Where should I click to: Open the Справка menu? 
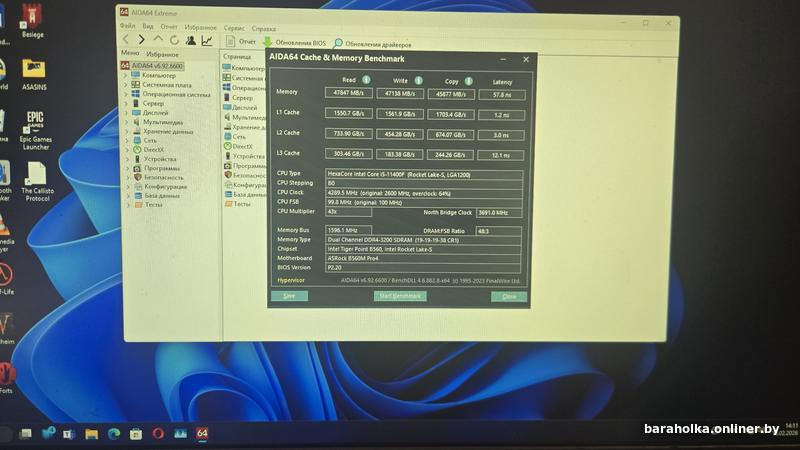[263, 29]
